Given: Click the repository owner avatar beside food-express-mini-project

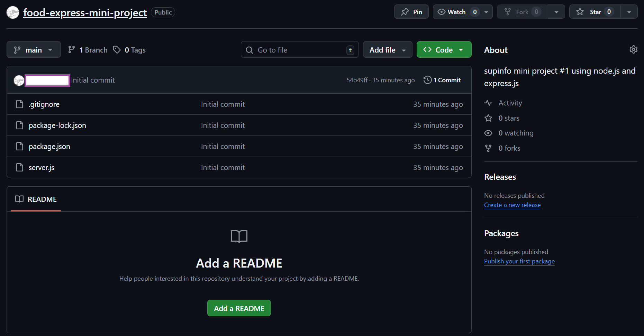Looking at the screenshot, I should pos(13,12).
